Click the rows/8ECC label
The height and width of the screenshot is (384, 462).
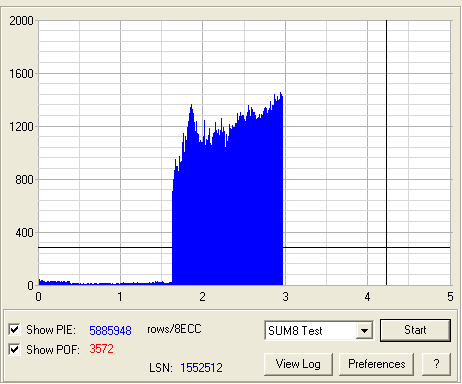174,329
